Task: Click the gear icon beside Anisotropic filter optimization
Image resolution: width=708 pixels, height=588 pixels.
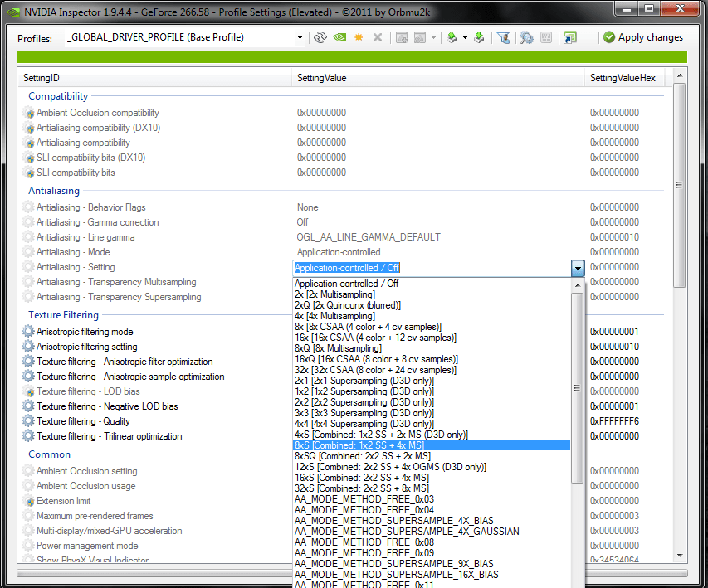Action: tap(28, 362)
